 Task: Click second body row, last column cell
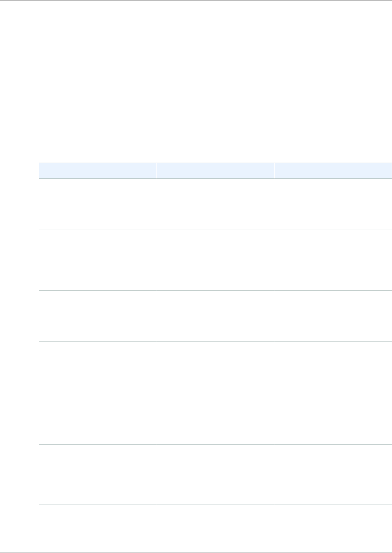pos(333,260)
